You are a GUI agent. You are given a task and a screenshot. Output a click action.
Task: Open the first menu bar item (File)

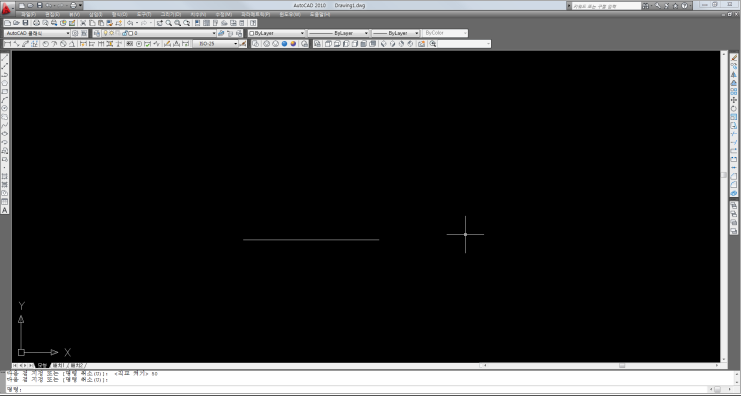(28, 15)
